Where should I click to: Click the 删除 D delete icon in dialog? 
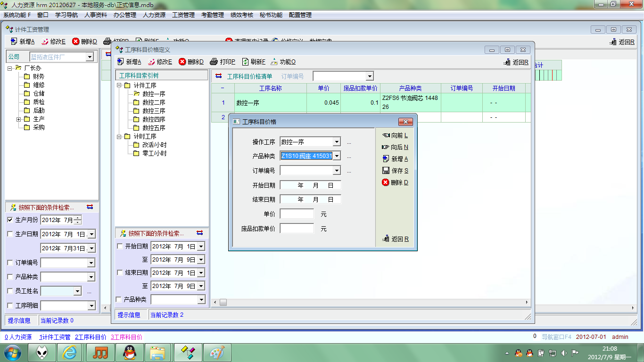point(386,182)
